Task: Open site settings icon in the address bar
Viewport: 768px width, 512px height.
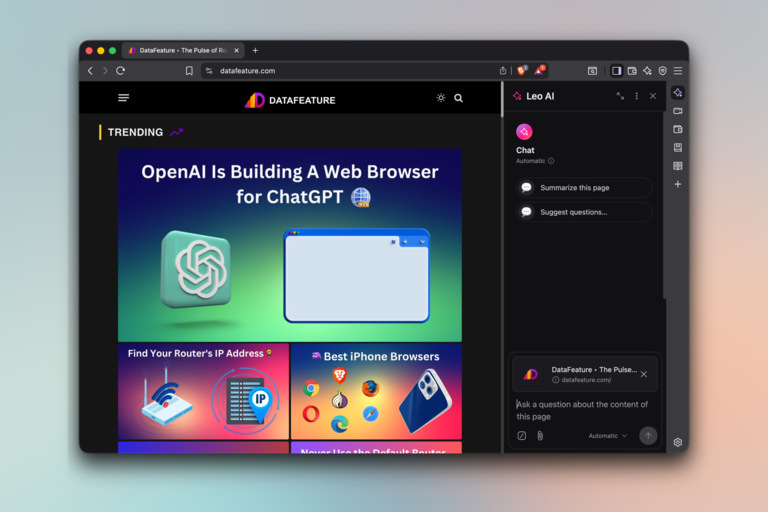Action: click(x=209, y=71)
